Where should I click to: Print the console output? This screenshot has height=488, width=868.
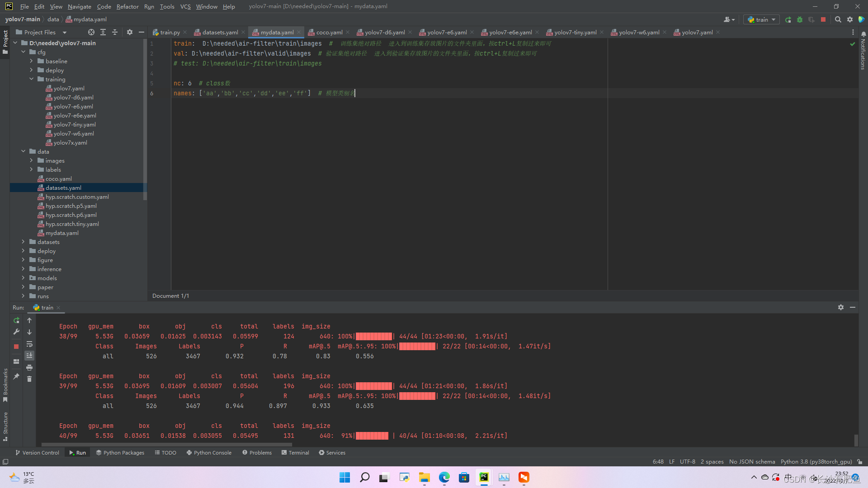29,367
